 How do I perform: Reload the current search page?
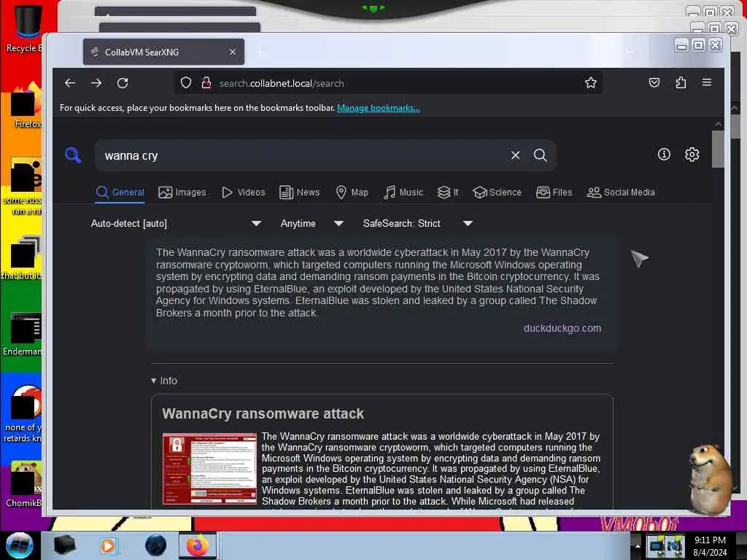pyautogui.click(x=123, y=83)
